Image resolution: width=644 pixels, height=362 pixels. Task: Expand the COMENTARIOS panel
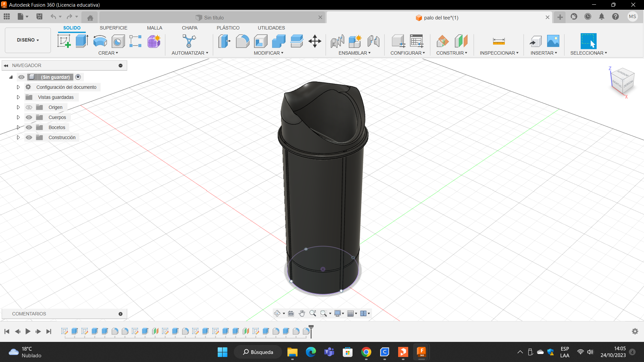coord(120,314)
